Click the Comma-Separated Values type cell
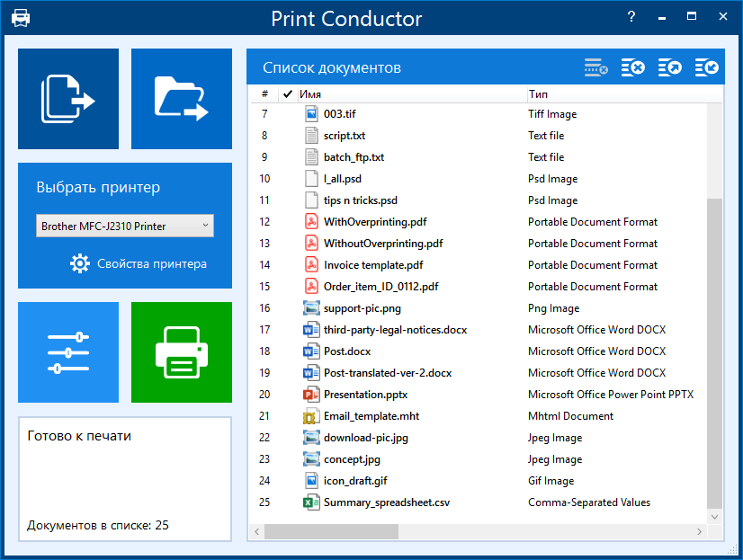The width and height of the screenshot is (743, 560). pos(589,502)
